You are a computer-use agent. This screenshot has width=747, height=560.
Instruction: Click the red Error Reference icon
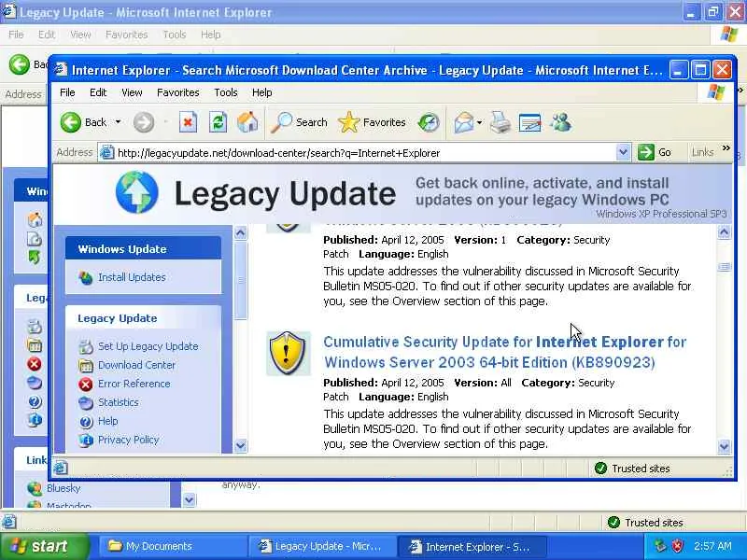tap(86, 384)
